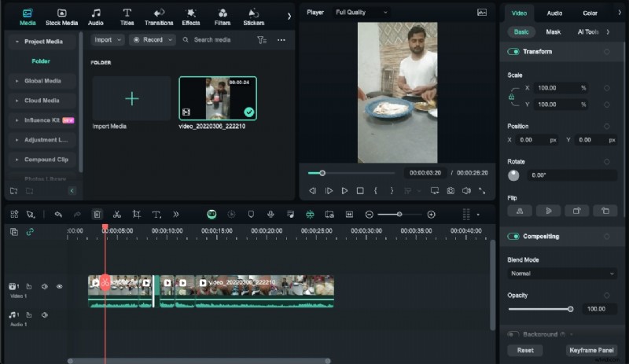Show more top toolbar tabs arrow
Image resolution: width=629 pixels, height=364 pixels.
tap(289, 17)
